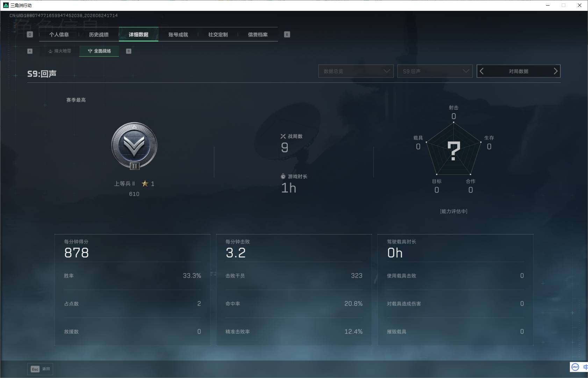588x378 pixels.
Task: Click the 命中率 20.8% row
Action: pyautogui.click(x=294, y=304)
